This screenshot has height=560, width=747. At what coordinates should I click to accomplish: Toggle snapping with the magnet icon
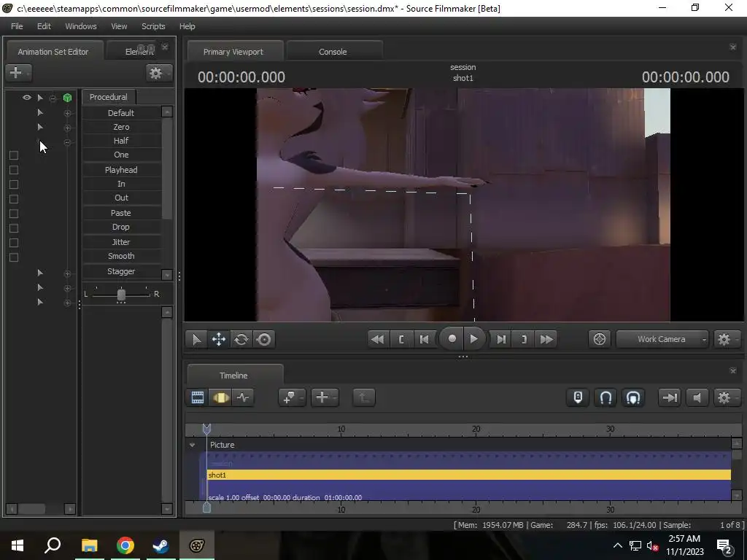[x=605, y=397]
